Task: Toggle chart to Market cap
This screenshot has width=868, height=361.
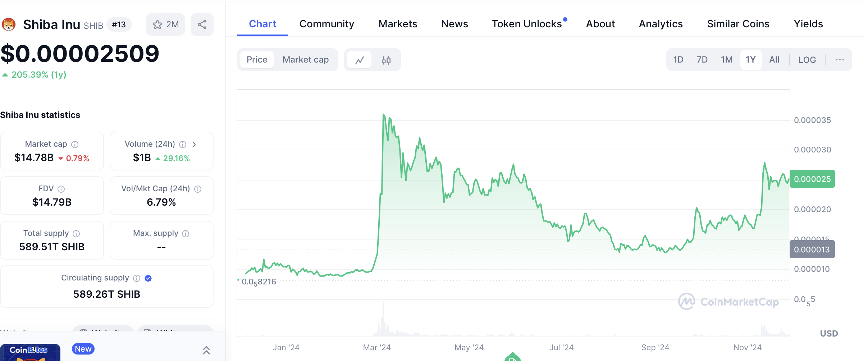Action: click(x=306, y=60)
